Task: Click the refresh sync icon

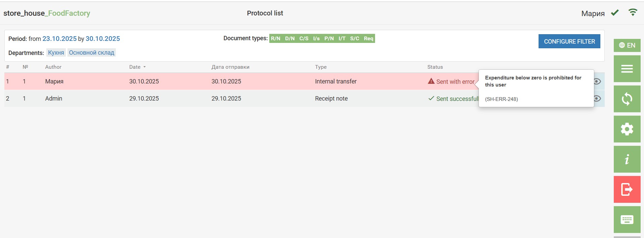Action: click(x=627, y=99)
